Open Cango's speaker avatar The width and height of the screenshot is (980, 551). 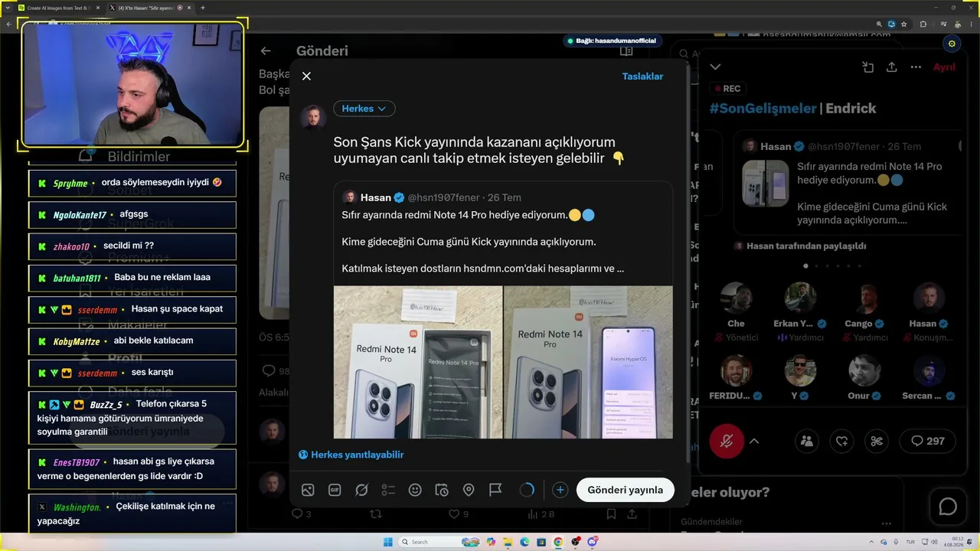867,298
